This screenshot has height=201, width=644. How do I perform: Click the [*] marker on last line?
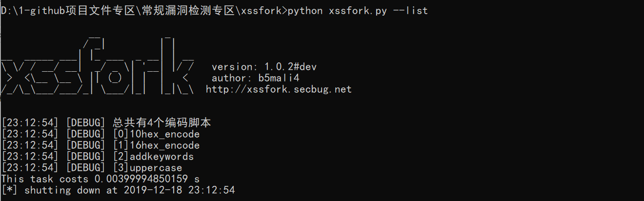[x=10, y=190]
